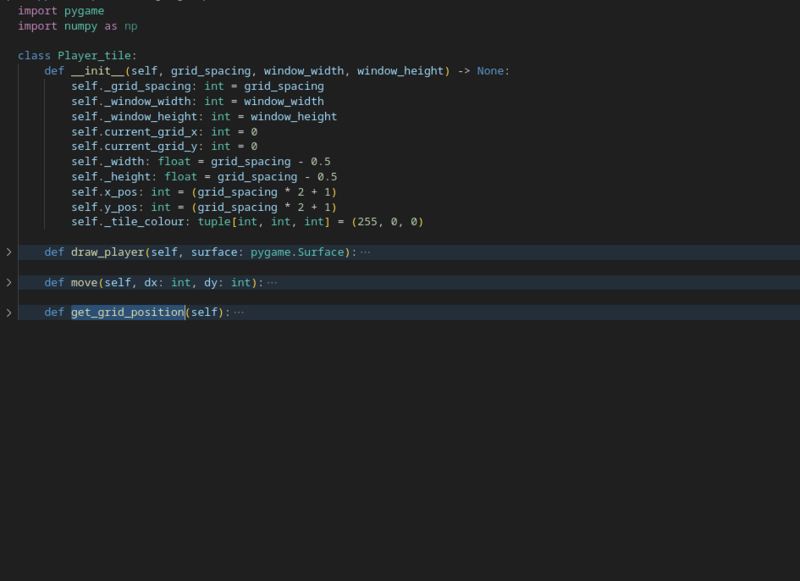Viewport: 800px width, 581px height.
Task: Click the 0.5 value on the _width line
Action: click(x=320, y=162)
